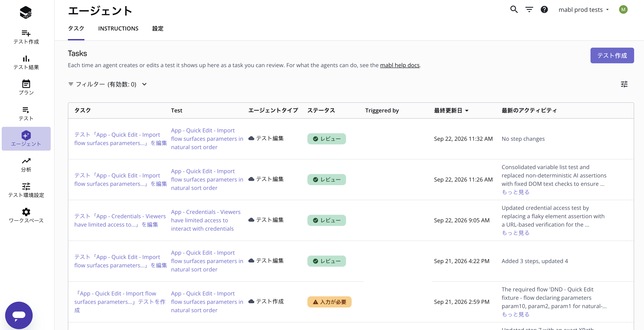Image resolution: width=644 pixels, height=330 pixels.
Task: Open テスト作成 in the sidebar
Action: coord(26,37)
